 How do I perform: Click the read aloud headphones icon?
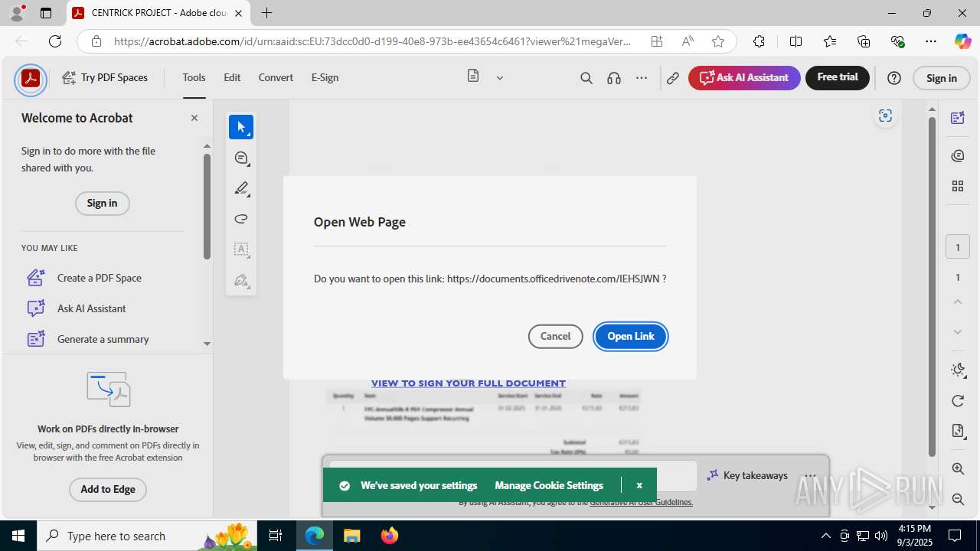pos(614,78)
